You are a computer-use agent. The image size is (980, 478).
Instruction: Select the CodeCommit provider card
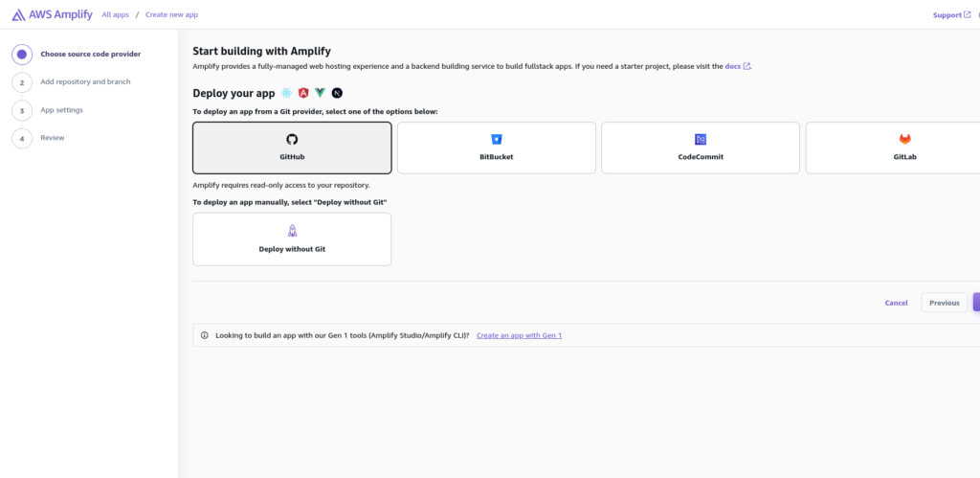coord(700,148)
